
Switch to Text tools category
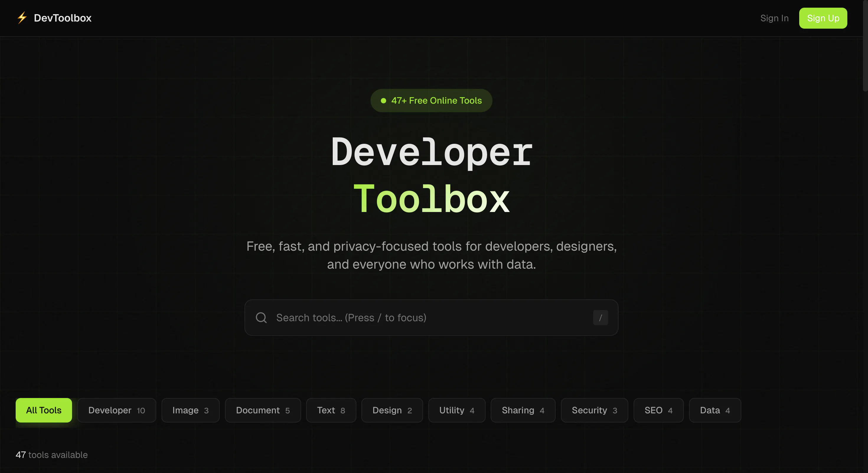(x=331, y=410)
